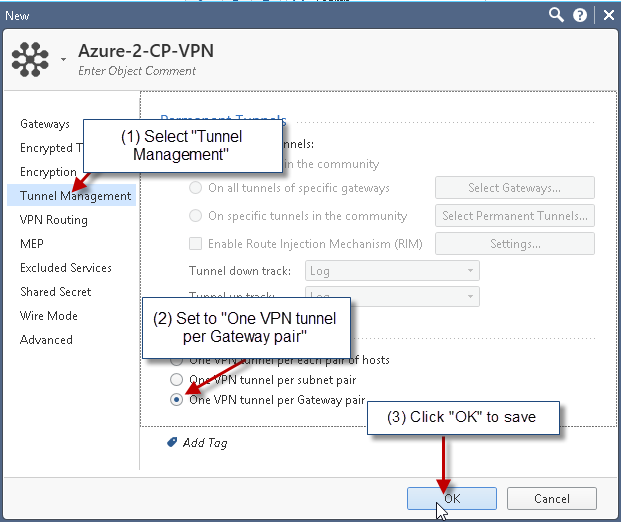This screenshot has width=621, height=522.
Task: Click the search magnifier icon in title bar
Action: pyautogui.click(x=556, y=15)
